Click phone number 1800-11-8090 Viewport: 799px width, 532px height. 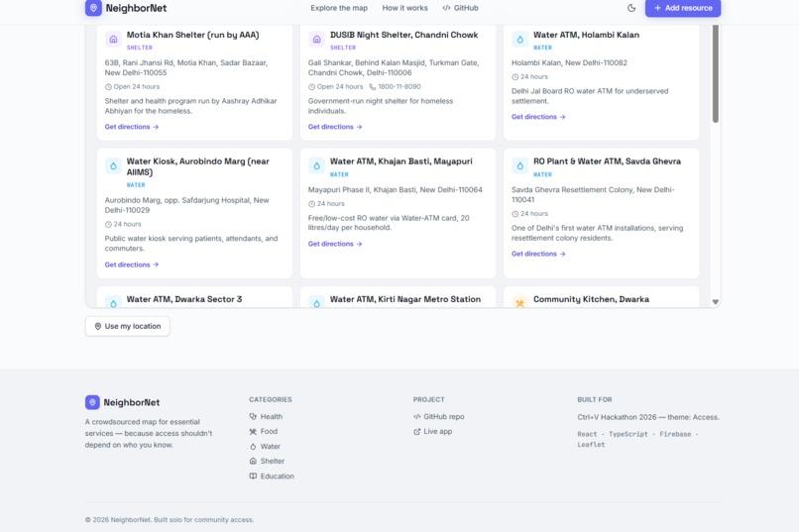[399, 86]
